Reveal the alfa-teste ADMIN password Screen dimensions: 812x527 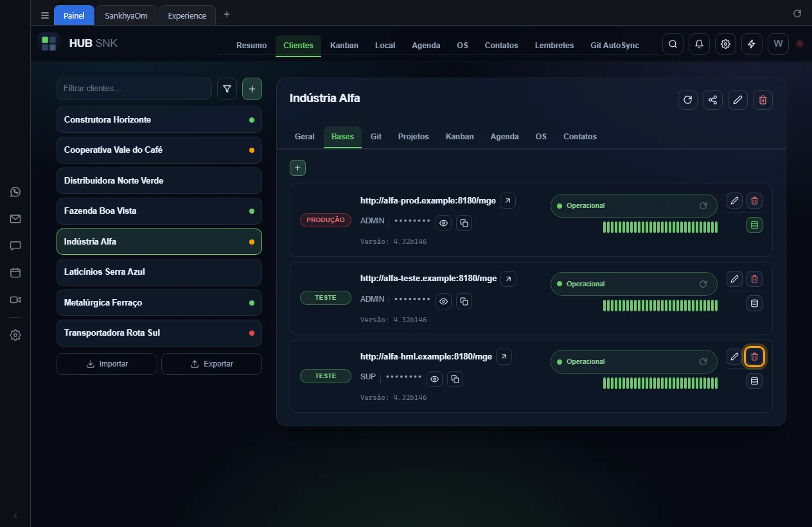443,301
